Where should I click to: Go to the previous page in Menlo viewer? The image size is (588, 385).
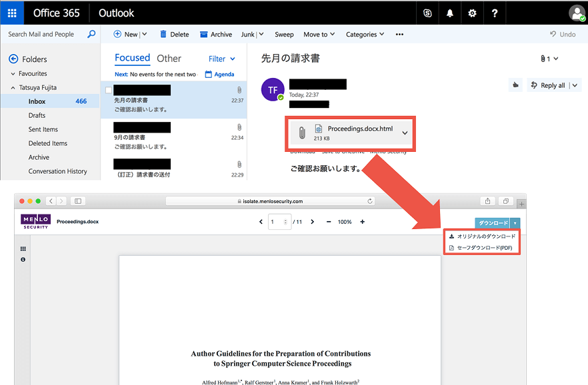261,222
